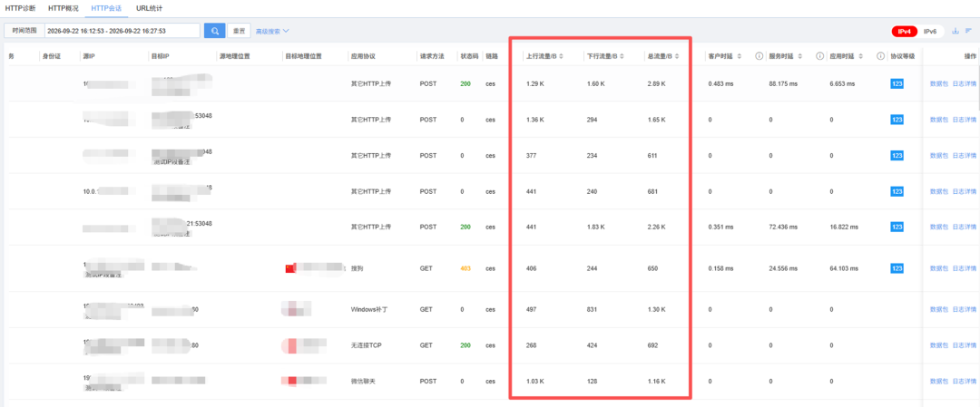
Task: Click the 应用协议 column header
Action: click(x=363, y=56)
